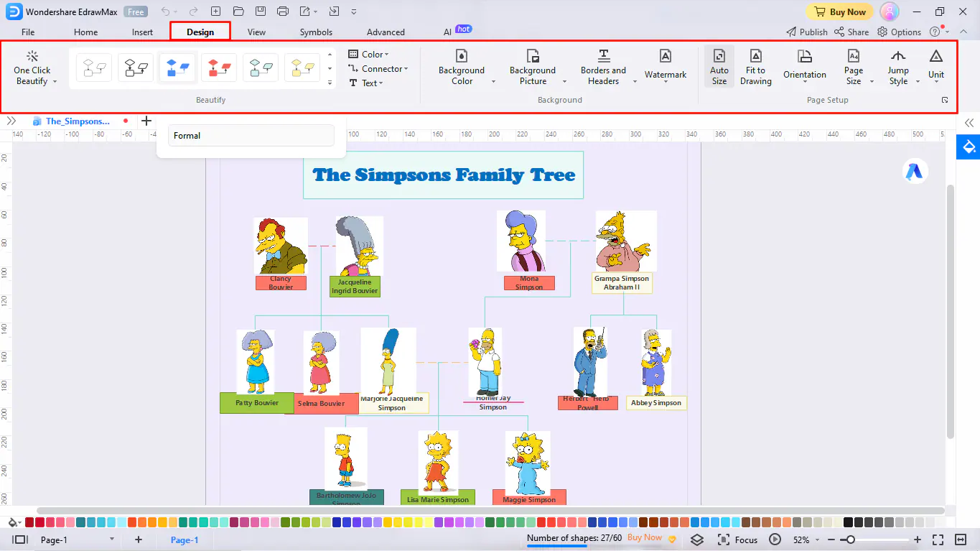This screenshot has height=551, width=980.
Task: Save the document with the floppy disk icon
Action: [x=261, y=11]
